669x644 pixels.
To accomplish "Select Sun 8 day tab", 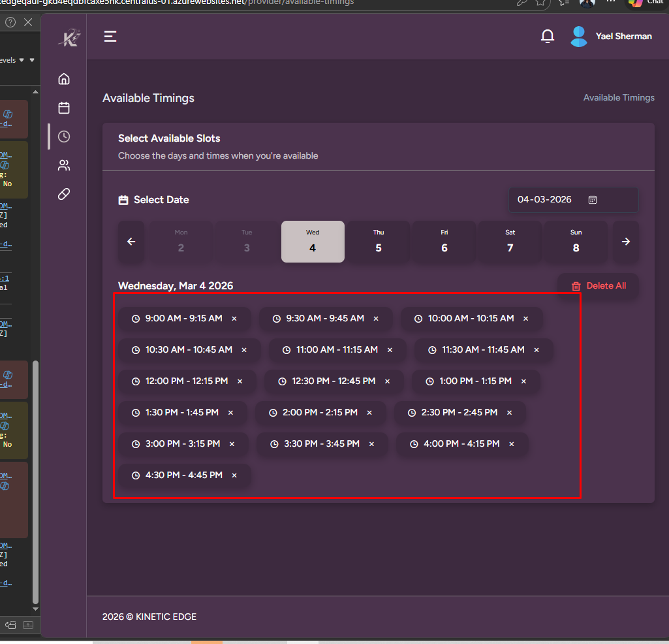I will pyautogui.click(x=576, y=242).
